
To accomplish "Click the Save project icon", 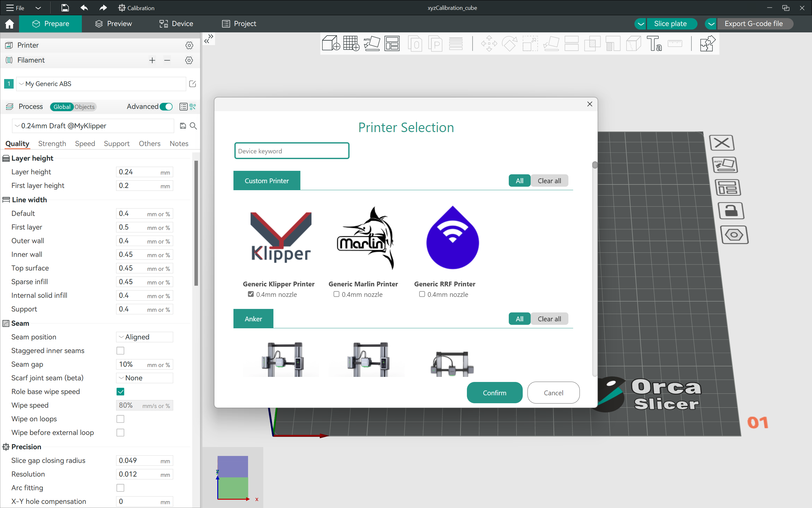I will (65, 8).
